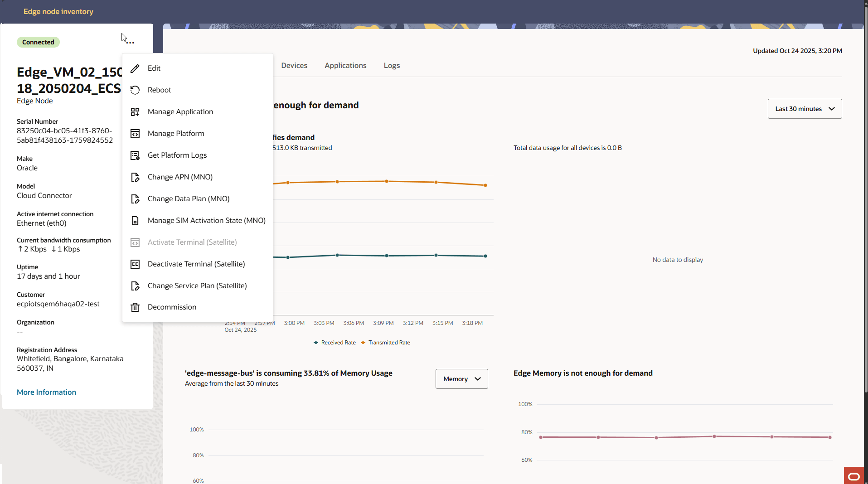Click the Connected status badge
The height and width of the screenshot is (484, 868).
pos(38,42)
